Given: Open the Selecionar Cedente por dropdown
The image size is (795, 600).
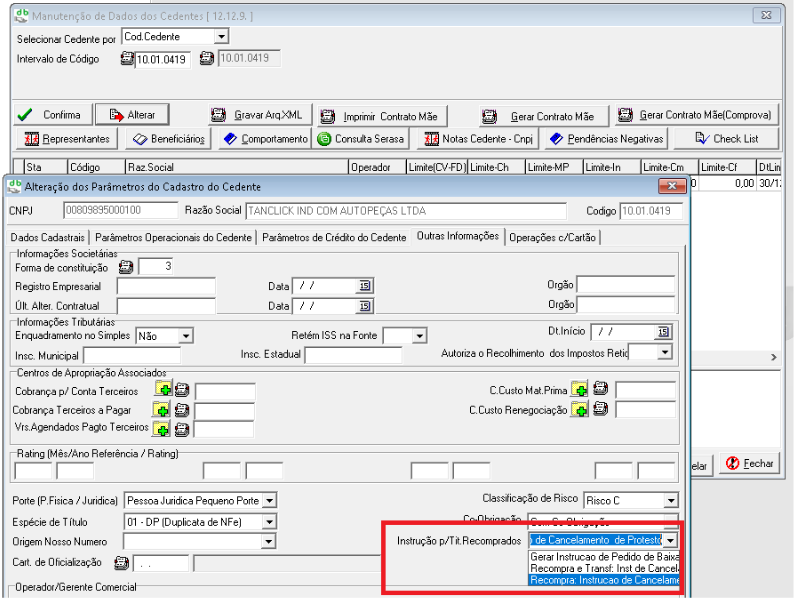Looking at the screenshot, I should [221, 36].
